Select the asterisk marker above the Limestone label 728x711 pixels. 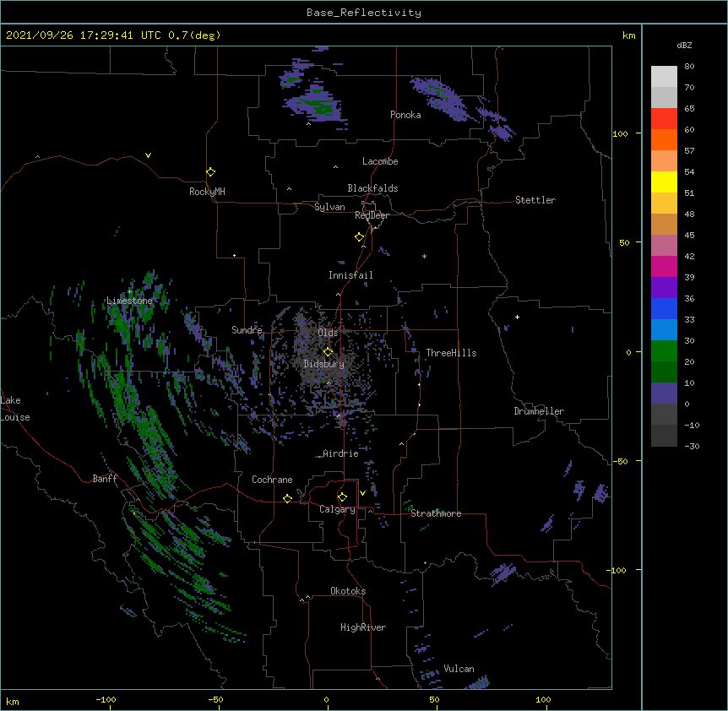coord(130,292)
